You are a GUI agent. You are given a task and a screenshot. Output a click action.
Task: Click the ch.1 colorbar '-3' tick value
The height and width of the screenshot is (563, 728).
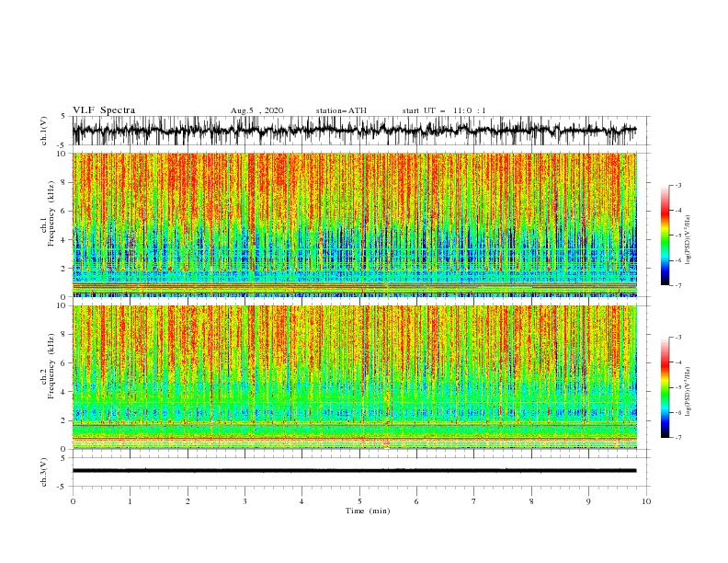click(x=678, y=185)
